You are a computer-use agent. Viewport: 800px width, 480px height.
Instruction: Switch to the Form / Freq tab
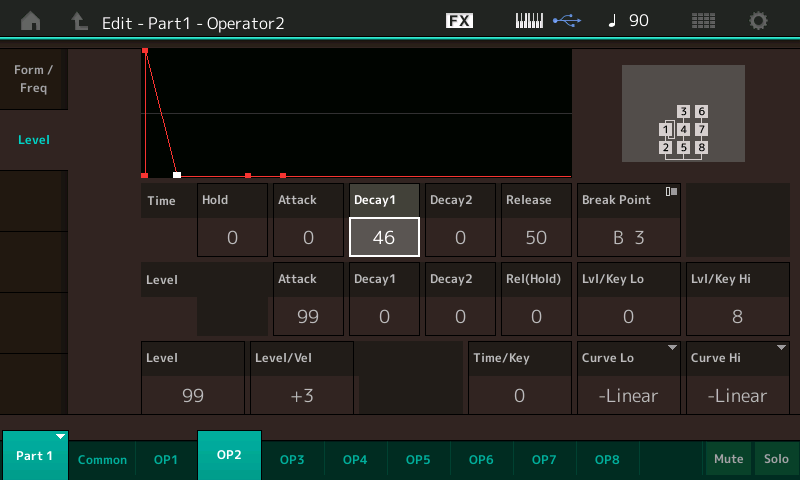point(34,79)
